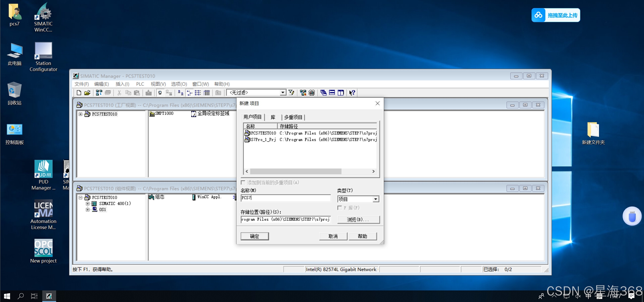Open SIMATIC Manager from the taskbar
This screenshot has width=644, height=302.
(x=49, y=296)
